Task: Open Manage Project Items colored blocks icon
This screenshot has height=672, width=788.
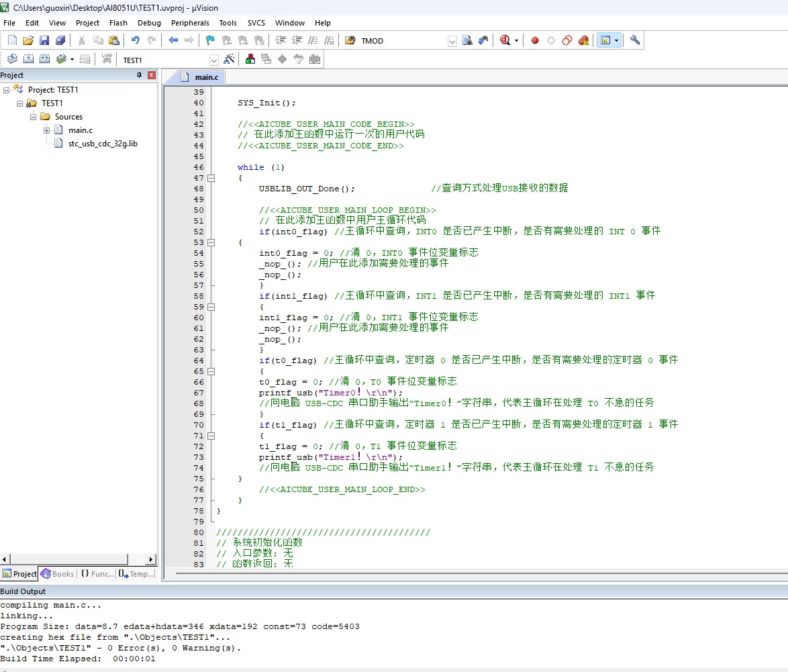Action: tap(250, 59)
